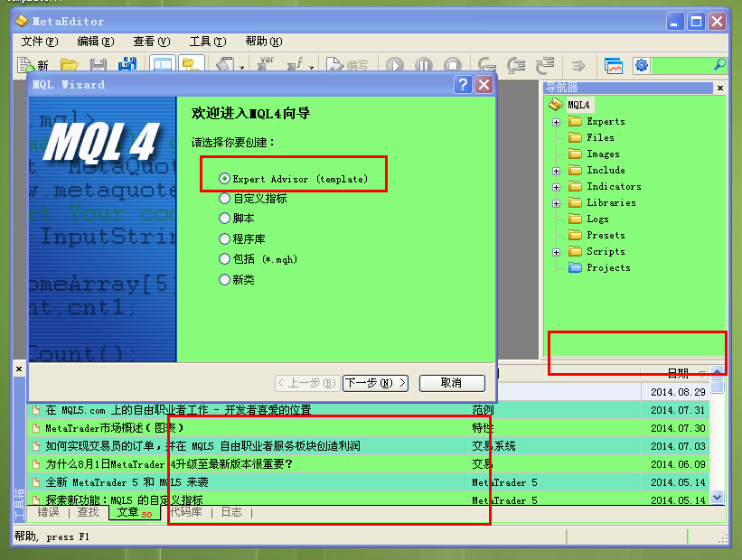742x560 pixels.
Task: Open the 帮助(H) menu
Action: pos(264,42)
